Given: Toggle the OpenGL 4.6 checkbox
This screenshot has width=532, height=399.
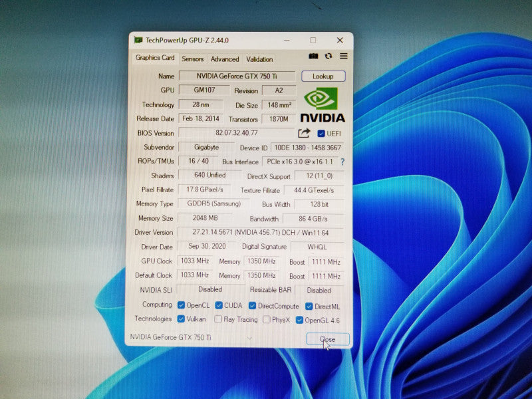Looking at the screenshot, I should [x=299, y=320].
